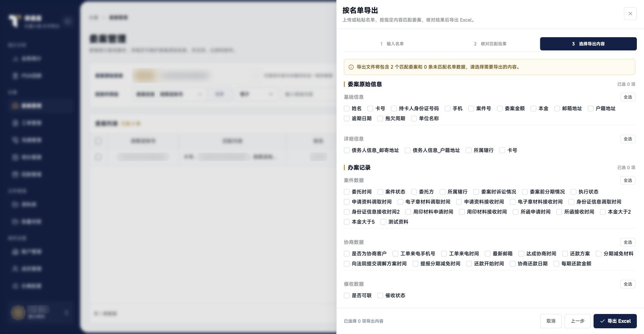This screenshot has height=334, width=644.
Task: Check 债务人信息_邮寄地址 checkbox
Action: pyautogui.click(x=347, y=150)
